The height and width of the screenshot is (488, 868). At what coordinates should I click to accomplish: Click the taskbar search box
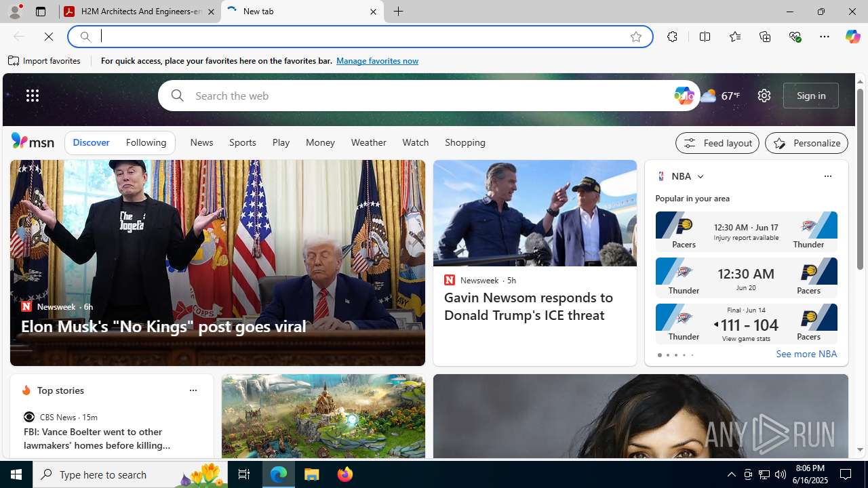click(x=130, y=474)
